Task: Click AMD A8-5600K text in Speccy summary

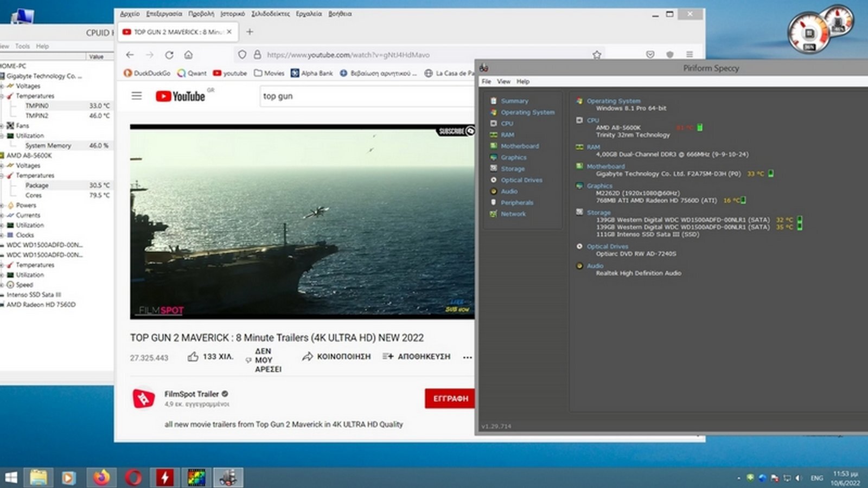Action: [x=618, y=128]
